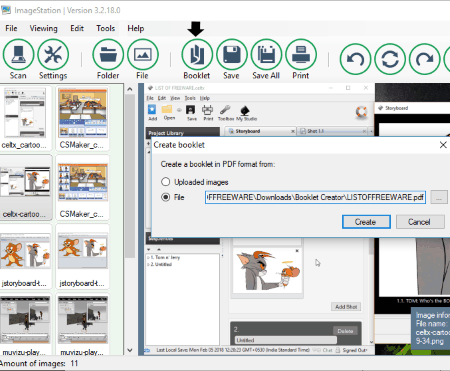
Task: Click the thumbnail panel scroll down arrow
Action: [130, 350]
